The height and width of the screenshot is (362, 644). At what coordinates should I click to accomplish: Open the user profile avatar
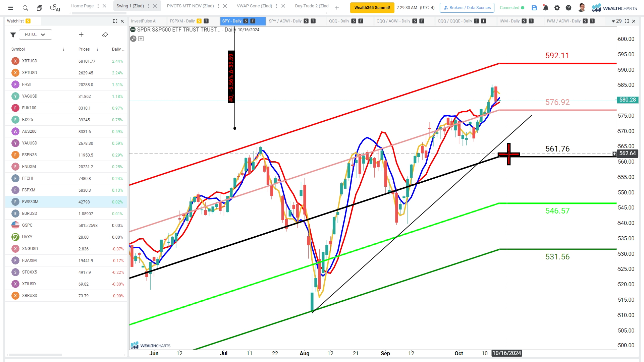[x=582, y=8]
